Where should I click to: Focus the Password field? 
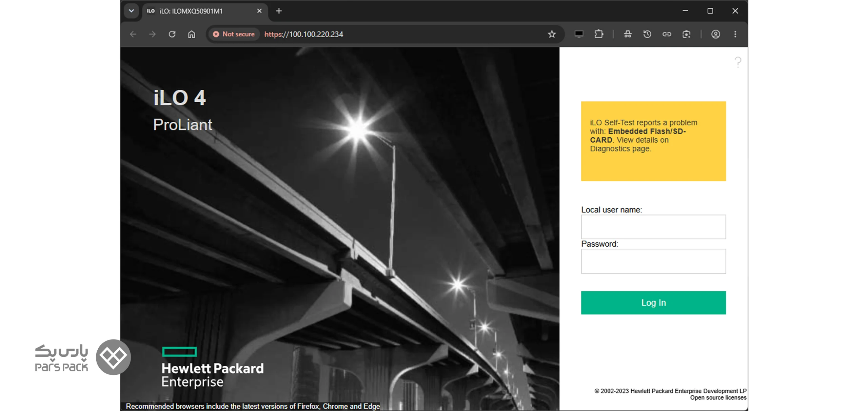point(653,261)
